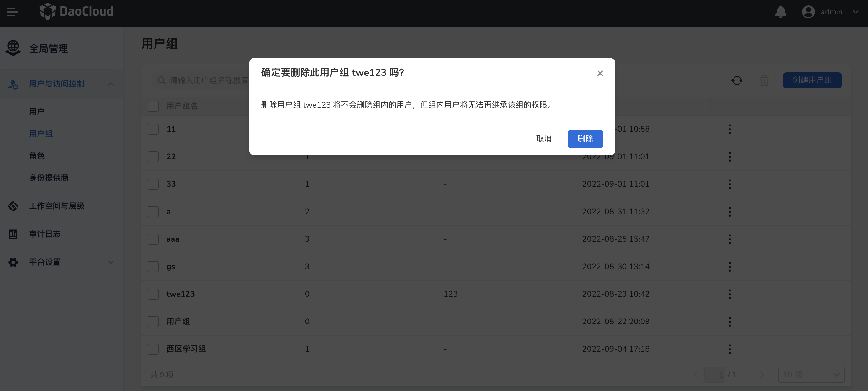Expand the admin account dropdown arrow
The image size is (868, 391).
(x=855, y=12)
